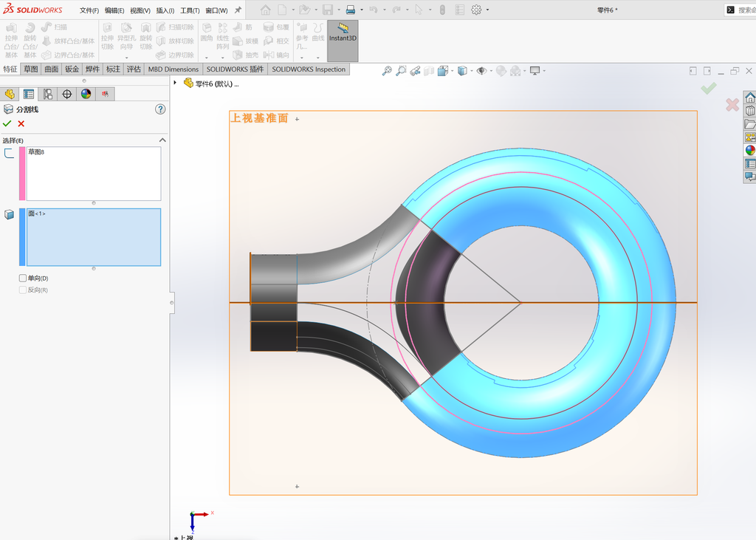This screenshot has height=540, width=756.
Task: Click the Zoom to Area icon
Action: click(401, 71)
